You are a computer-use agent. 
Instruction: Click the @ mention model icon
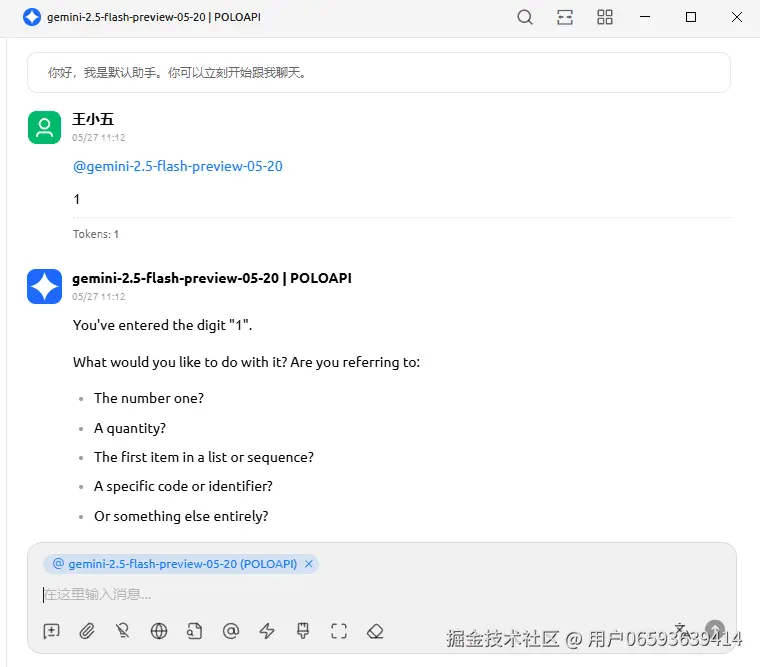click(x=231, y=631)
